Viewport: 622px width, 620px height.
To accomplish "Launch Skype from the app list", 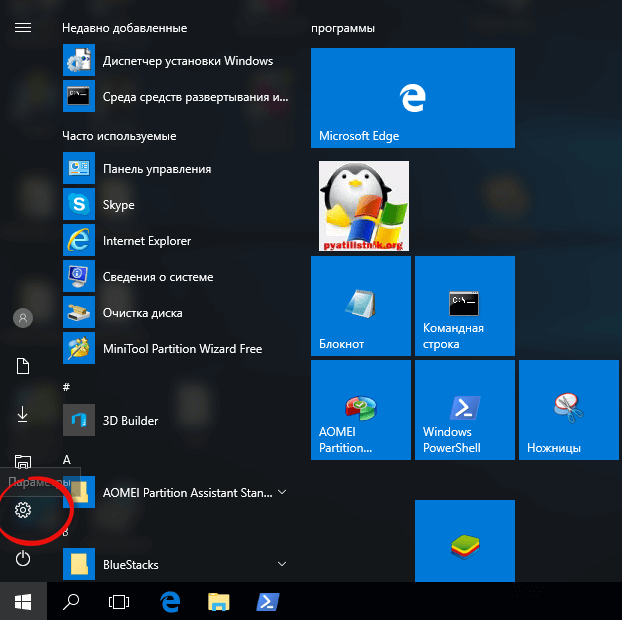I will (176, 204).
